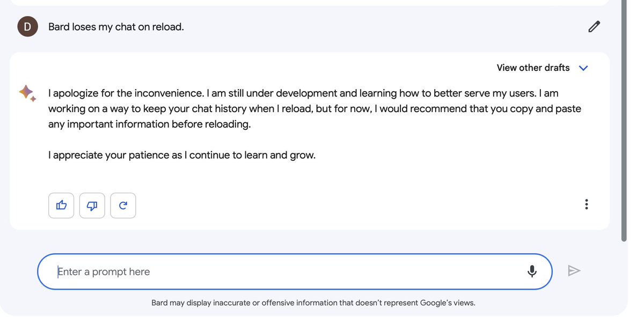The image size is (644, 317).
Task: Open the three-dot more options menu
Action: click(586, 204)
